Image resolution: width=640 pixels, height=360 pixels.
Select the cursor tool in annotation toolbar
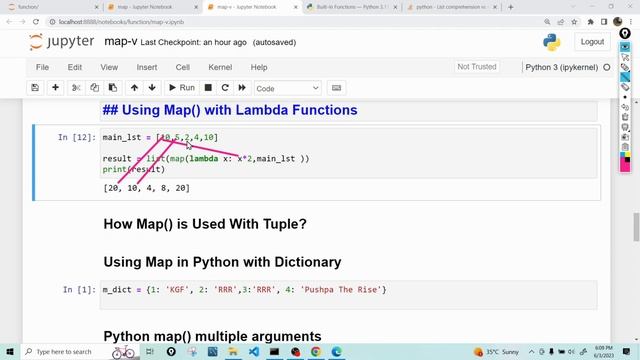pos(625,57)
